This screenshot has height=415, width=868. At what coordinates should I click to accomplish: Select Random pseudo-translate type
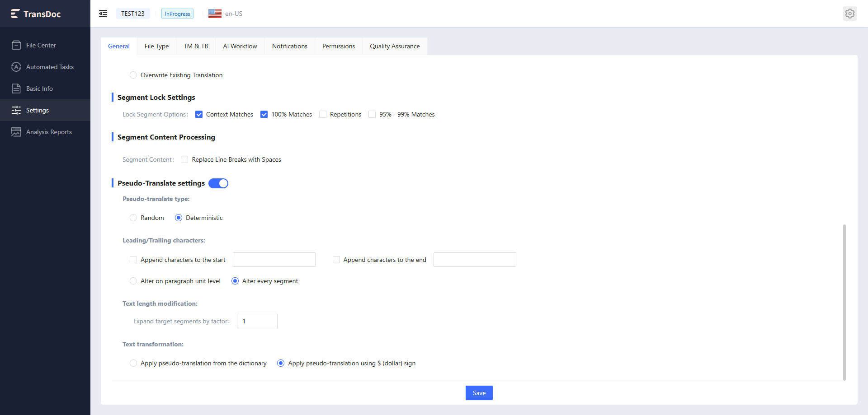[x=133, y=218]
